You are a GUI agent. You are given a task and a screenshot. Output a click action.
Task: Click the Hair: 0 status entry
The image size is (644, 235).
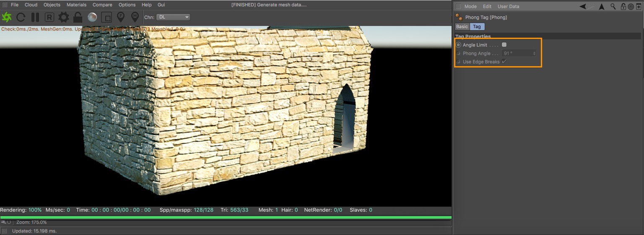tap(290, 210)
